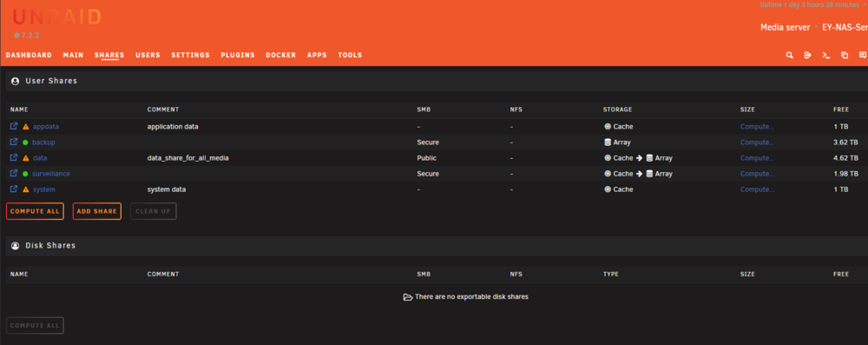Open the appdata share settings
The width and height of the screenshot is (868, 345).
click(x=46, y=127)
